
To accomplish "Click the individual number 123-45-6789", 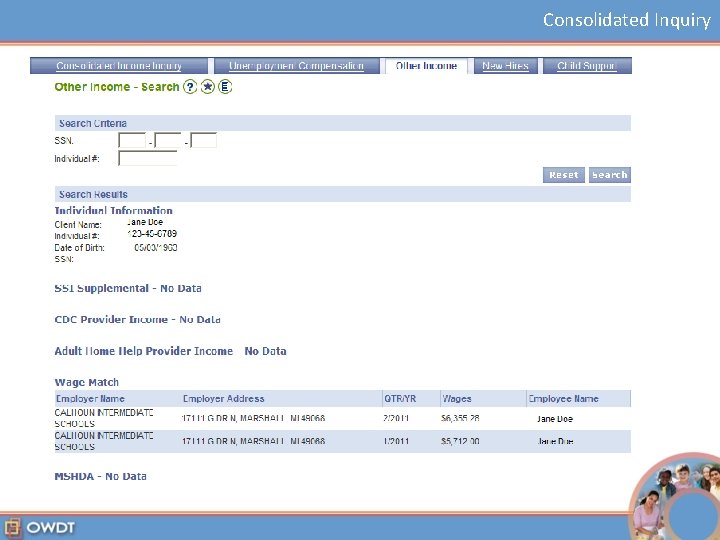I will tap(152, 234).
